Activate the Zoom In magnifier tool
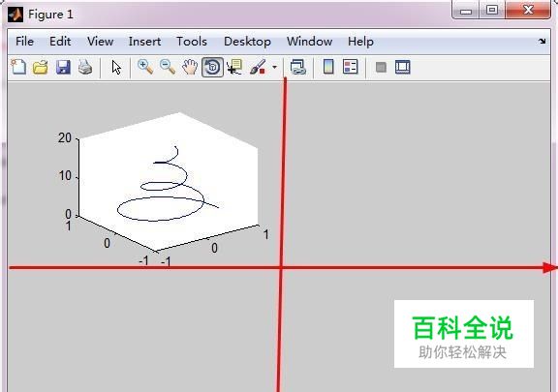558x392 pixels. tap(145, 67)
